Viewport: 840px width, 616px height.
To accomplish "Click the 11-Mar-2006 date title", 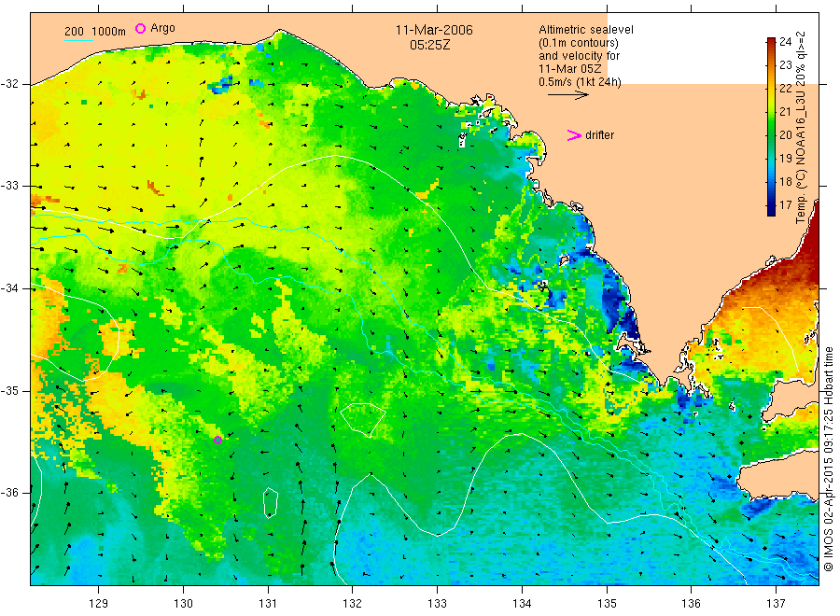I will [434, 30].
